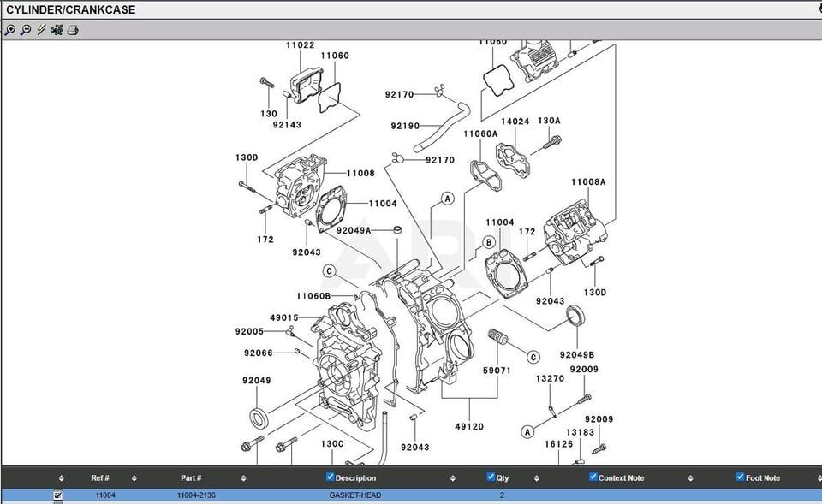Click the lightning bolt hotspot tool
Screen dimensions: 822x504
[40, 30]
